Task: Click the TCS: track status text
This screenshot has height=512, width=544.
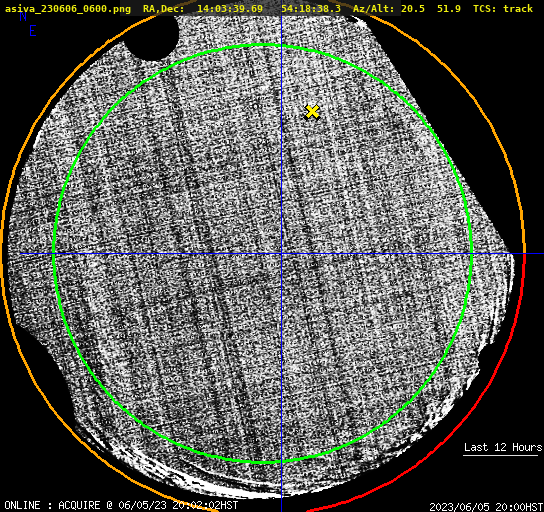Action: 503,8
